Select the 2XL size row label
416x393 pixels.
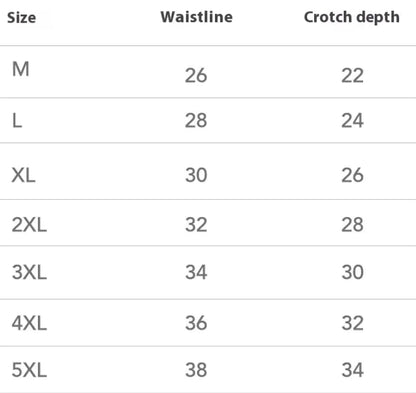tap(29, 225)
